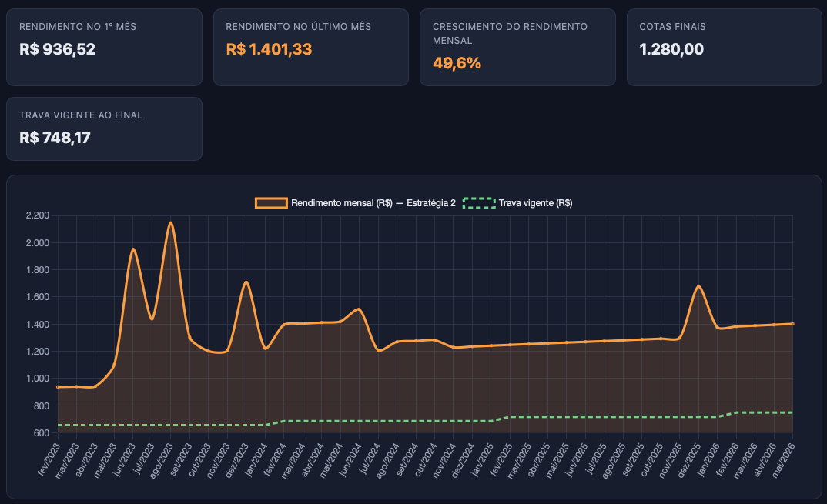Click the dez/2023 peak on orange line
The image size is (827, 504).
click(246, 282)
